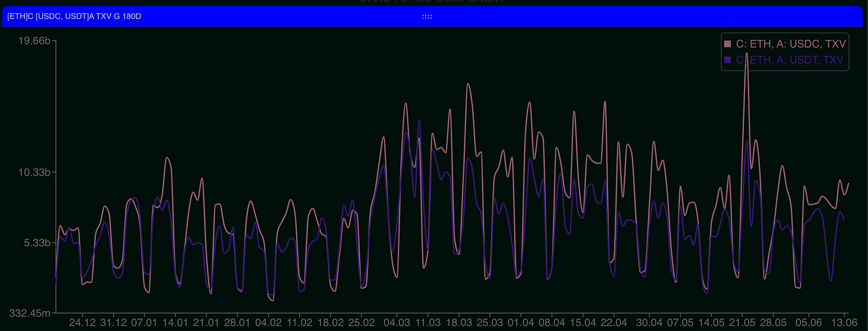868x331 pixels.
Task: Click x-axis date 07.05
Action: point(680,323)
